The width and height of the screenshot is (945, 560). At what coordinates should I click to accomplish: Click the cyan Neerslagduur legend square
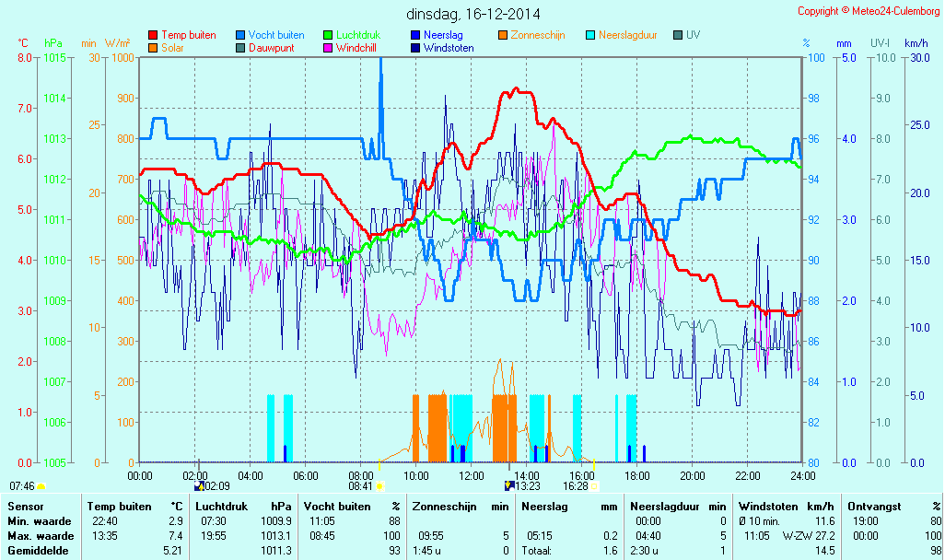coord(590,35)
